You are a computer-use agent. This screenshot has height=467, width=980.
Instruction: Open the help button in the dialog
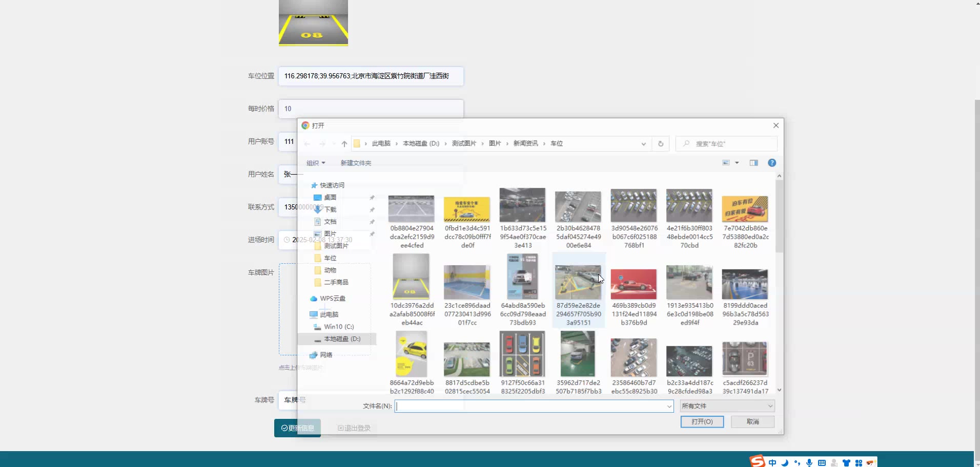[x=771, y=163]
